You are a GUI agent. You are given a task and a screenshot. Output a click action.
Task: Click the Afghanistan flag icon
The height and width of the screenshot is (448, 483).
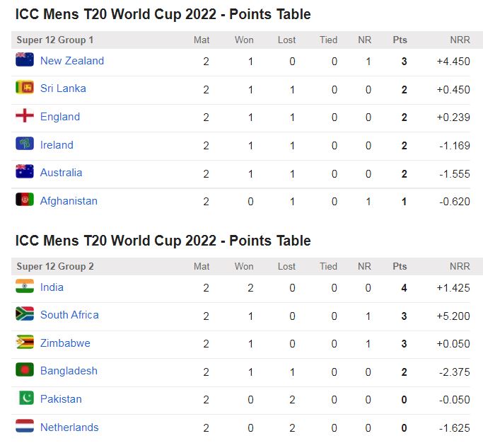pyautogui.click(x=25, y=200)
